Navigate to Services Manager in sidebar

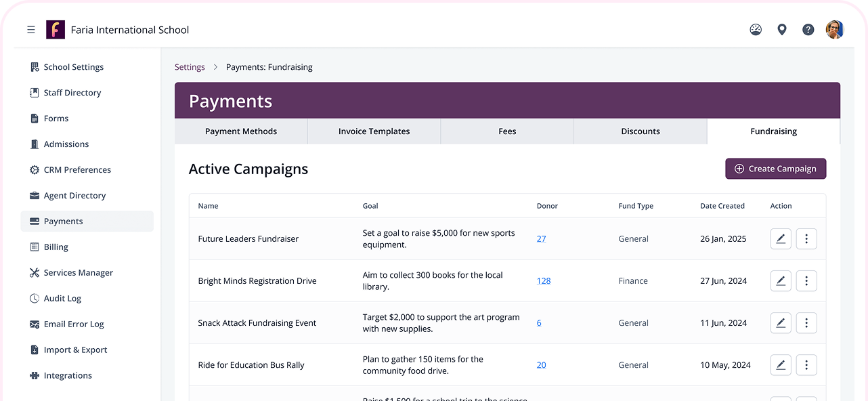point(78,273)
